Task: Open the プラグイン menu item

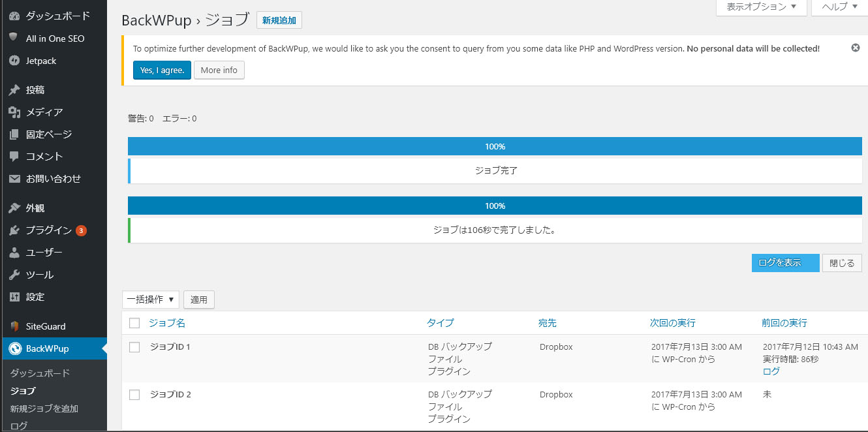Action: [49, 230]
